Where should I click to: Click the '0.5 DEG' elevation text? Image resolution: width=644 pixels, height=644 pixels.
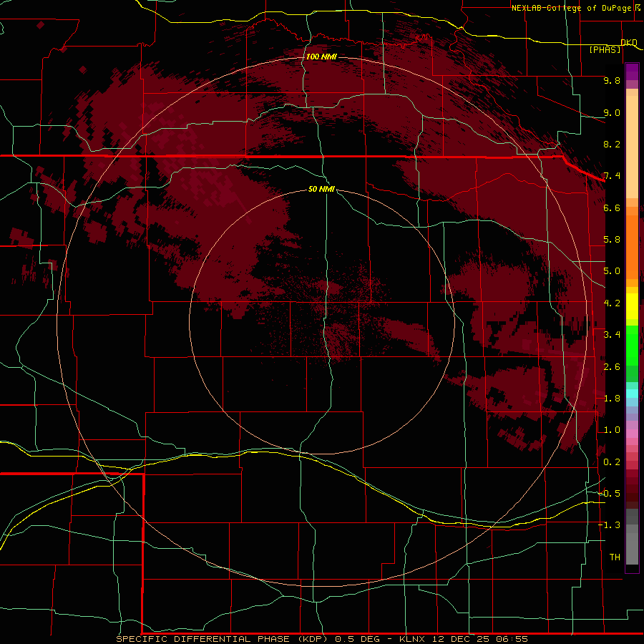[x=358, y=639]
